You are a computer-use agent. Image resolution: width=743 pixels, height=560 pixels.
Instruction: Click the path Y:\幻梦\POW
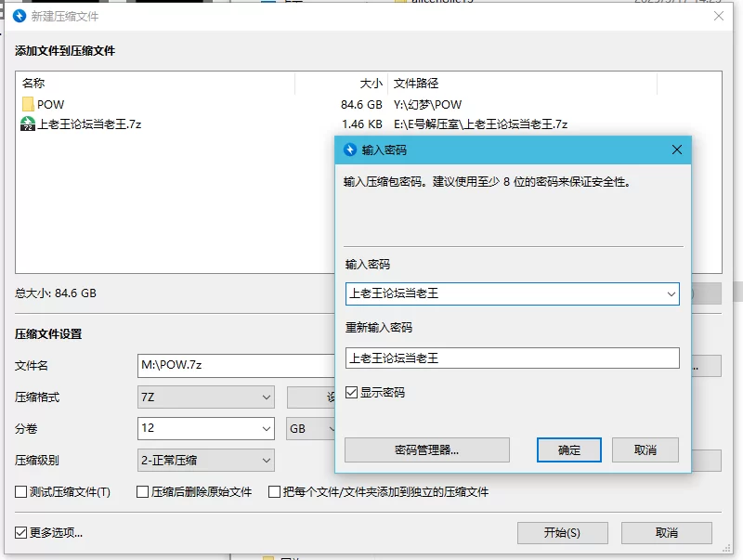click(x=427, y=104)
